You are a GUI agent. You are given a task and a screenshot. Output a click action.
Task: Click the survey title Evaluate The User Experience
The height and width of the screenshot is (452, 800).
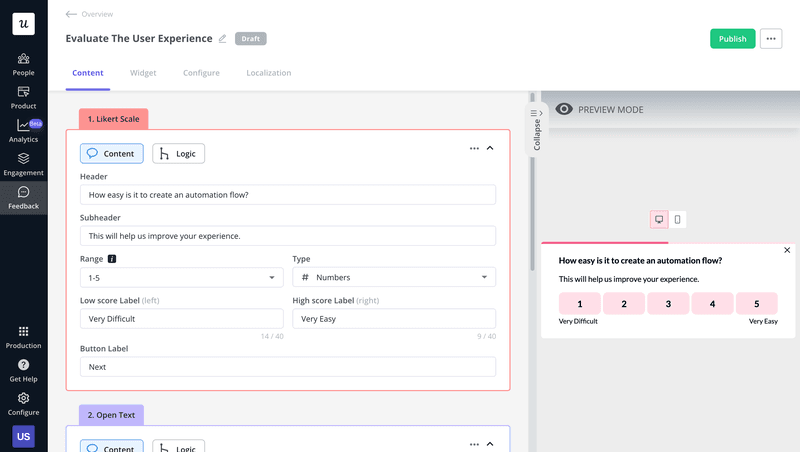139,39
